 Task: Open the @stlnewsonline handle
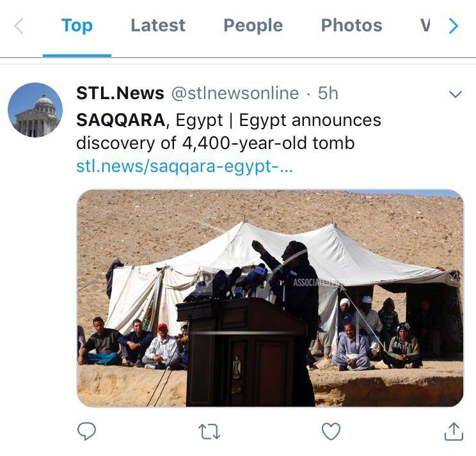(235, 93)
